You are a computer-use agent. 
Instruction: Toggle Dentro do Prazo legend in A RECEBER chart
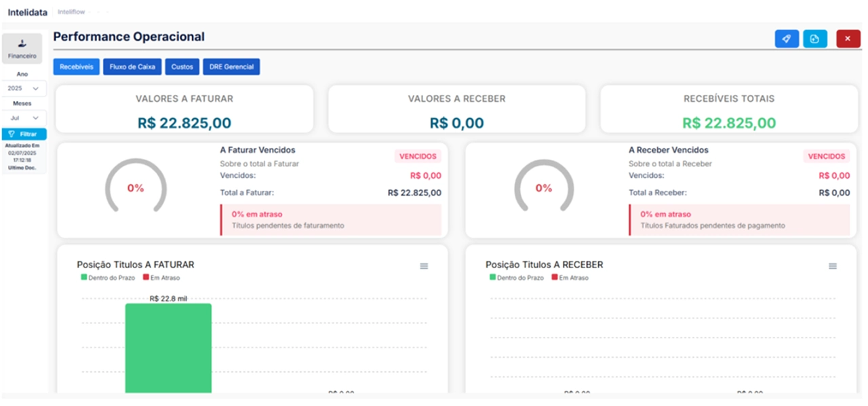516,278
